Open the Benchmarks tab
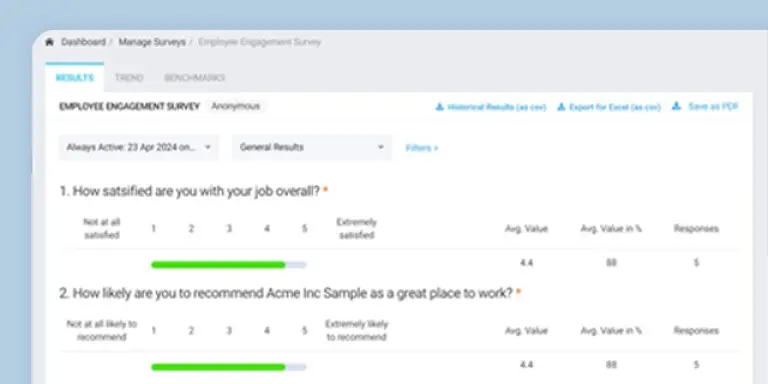 click(x=194, y=78)
